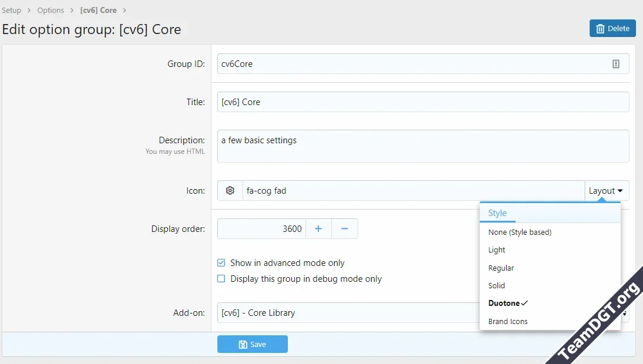Choose None (Style based) icon style
This screenshot has width=643, height=364.
[520, 232]
